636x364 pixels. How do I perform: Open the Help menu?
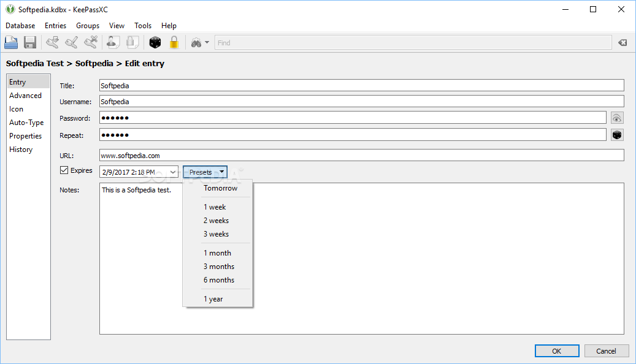169,26
